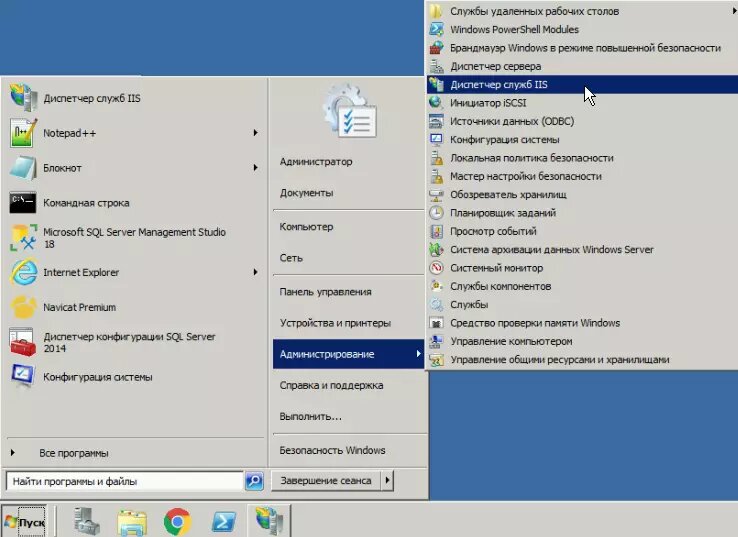
Task: Open the arrow next to Завершение сеанса
Action: [x=387, y=481]
